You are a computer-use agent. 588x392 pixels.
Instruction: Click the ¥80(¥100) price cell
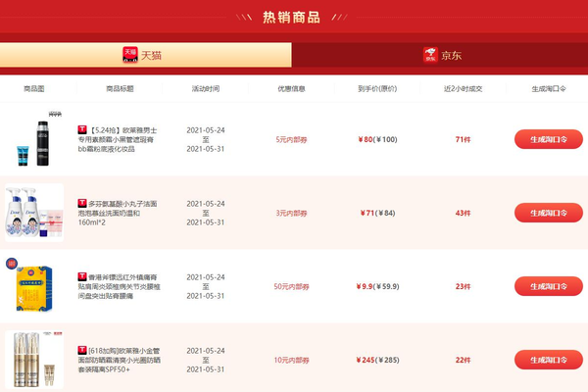(377, 139)
